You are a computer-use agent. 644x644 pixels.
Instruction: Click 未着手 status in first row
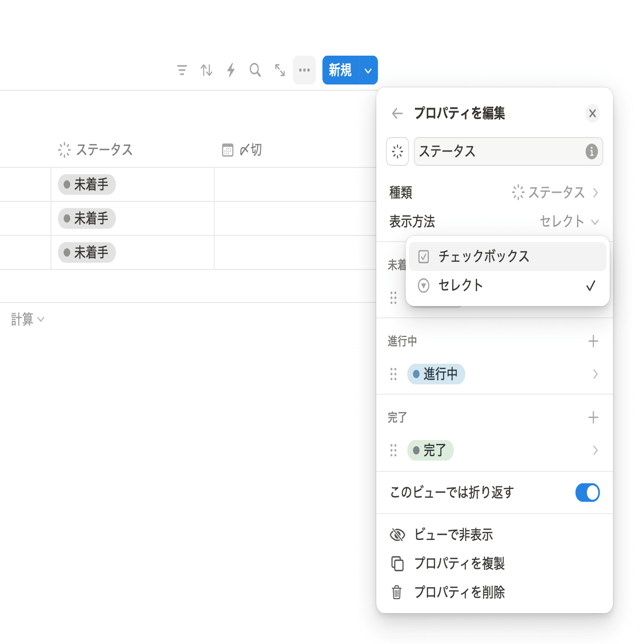(x=87, y=184)
